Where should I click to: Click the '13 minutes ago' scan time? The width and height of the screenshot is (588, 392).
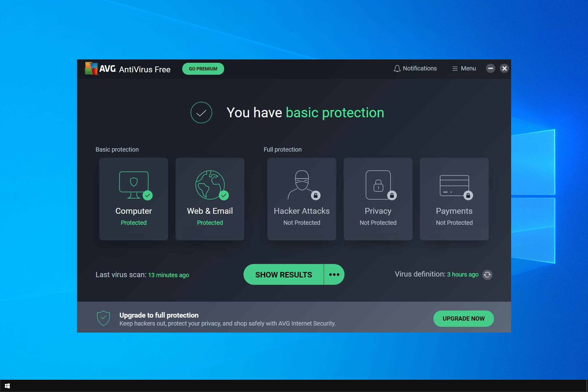coord(168,275)
